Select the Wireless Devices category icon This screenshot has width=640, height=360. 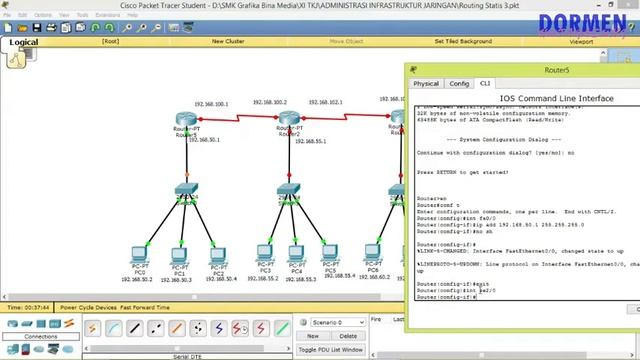coord(55,324)
